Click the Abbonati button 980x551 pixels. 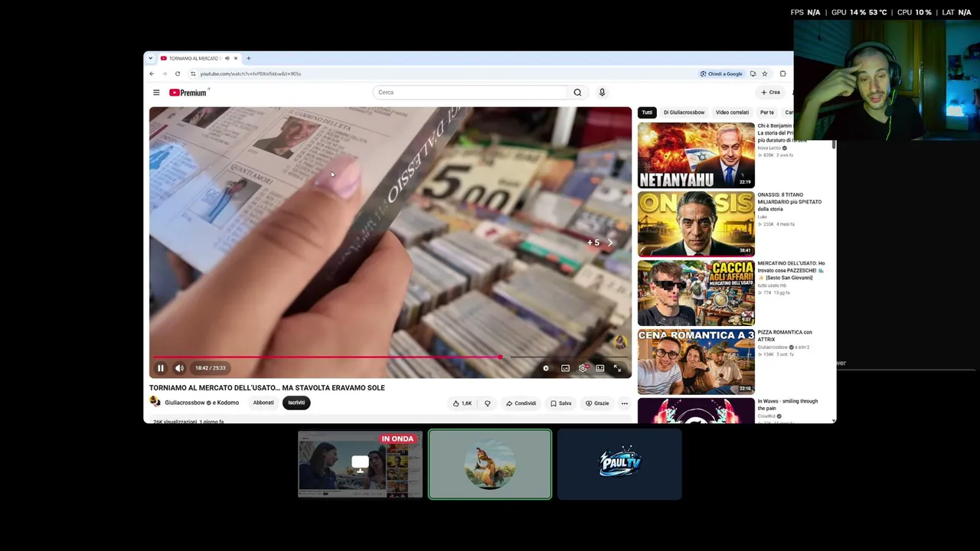click(263, 403)
